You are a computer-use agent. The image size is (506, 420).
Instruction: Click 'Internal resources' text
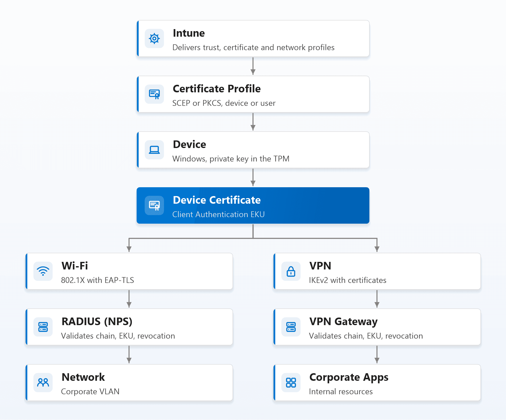point(341,392)
